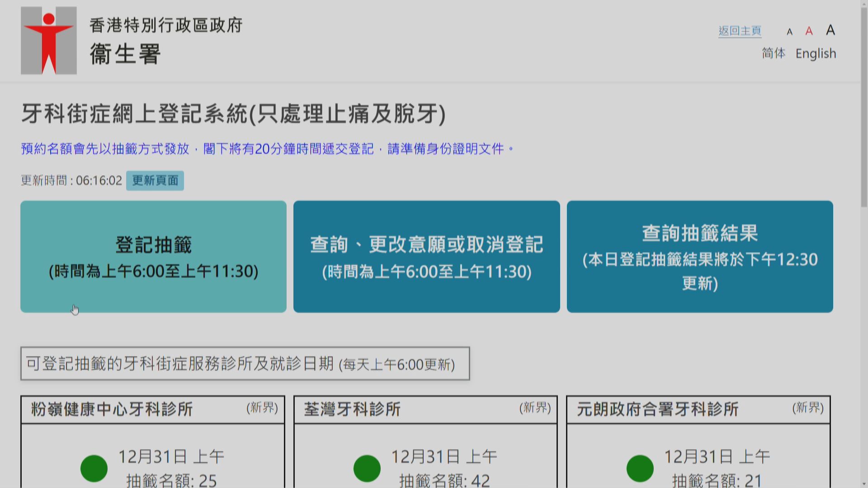868x488 pixels.
Task: Open the 返回主頁 link
Action: click(740, 31)
